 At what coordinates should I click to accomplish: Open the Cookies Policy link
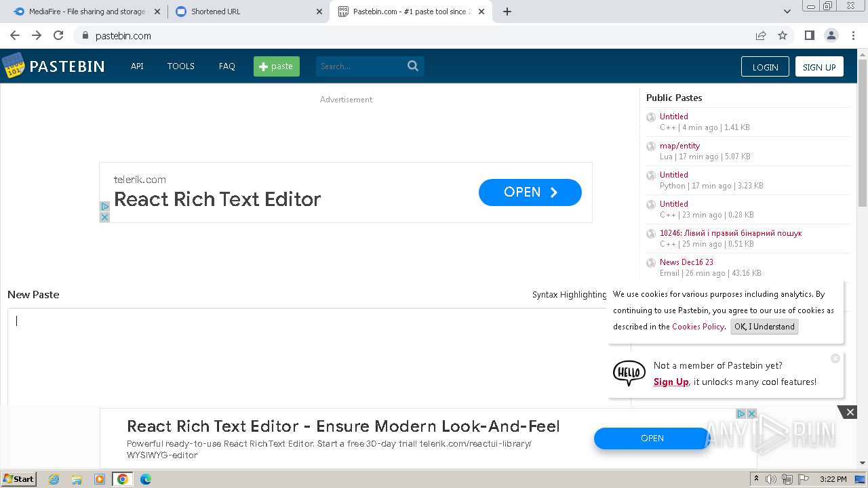(698, 327)
